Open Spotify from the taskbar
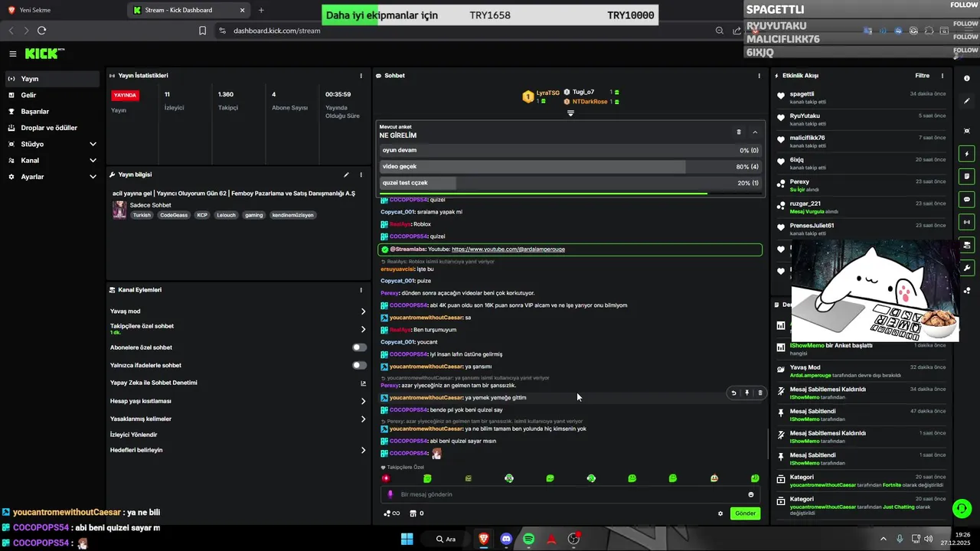 [x=528, y=539]
